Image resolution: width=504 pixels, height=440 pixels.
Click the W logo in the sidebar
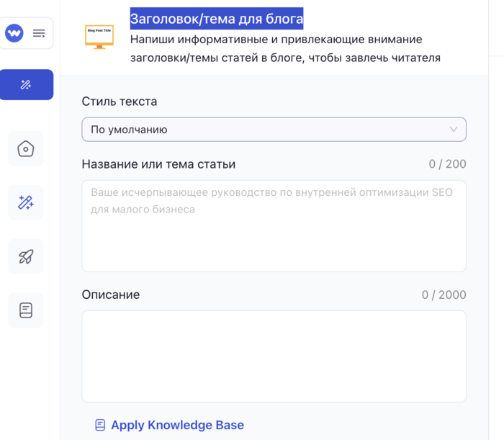pos(14,33)
